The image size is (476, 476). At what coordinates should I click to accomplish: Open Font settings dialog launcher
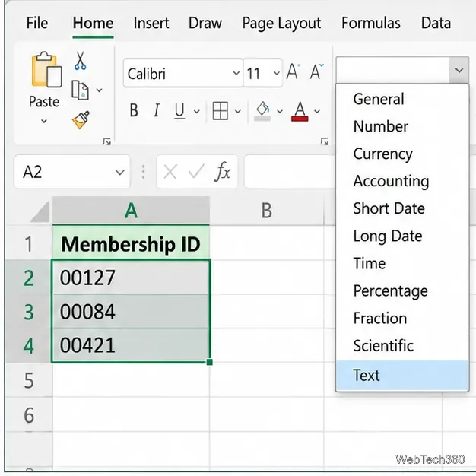click(x=325, y=141)
